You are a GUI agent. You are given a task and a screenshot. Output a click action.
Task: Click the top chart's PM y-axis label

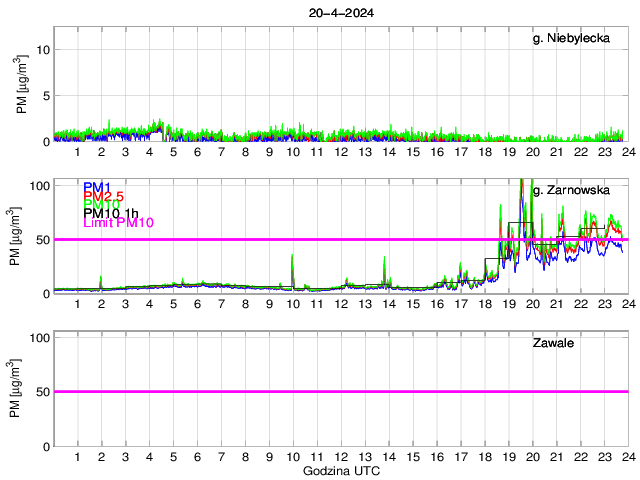pyautogui.click(x=23, y=84)
